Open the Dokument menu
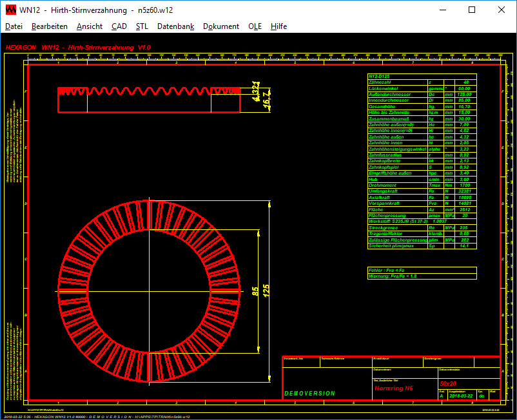The image size is (517, 420). tap(221, 26)
